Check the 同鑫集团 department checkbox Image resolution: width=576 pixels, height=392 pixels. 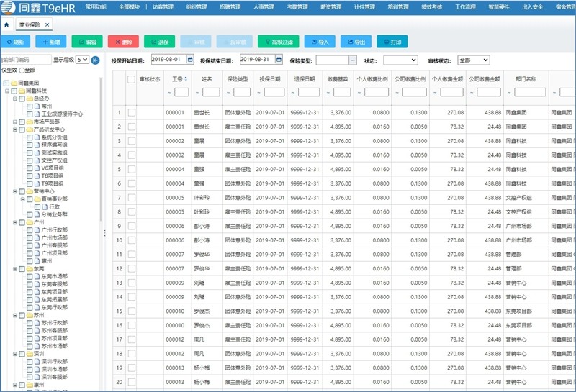coord(6,83)
